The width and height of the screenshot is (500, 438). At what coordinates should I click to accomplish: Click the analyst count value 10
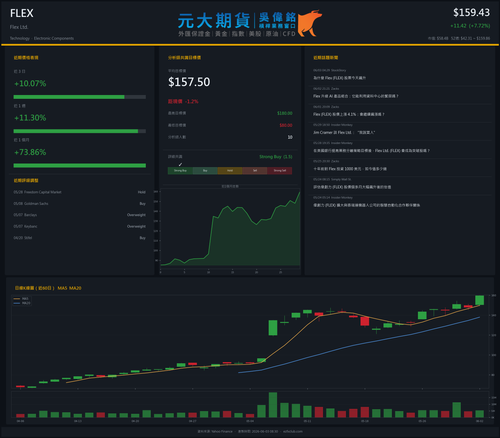pos(290,137)
